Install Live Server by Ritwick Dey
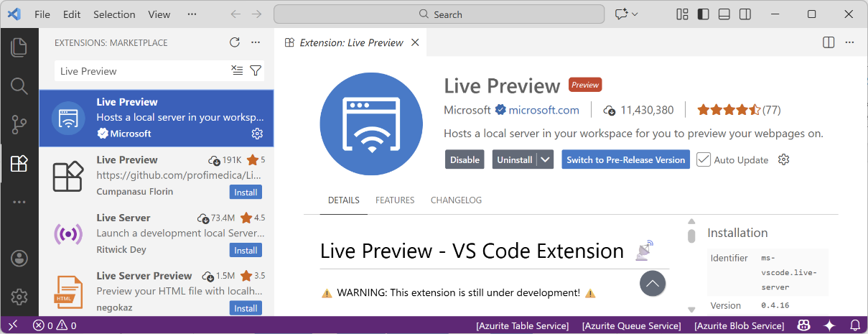 pyautogui.click(x=246, y=251)
